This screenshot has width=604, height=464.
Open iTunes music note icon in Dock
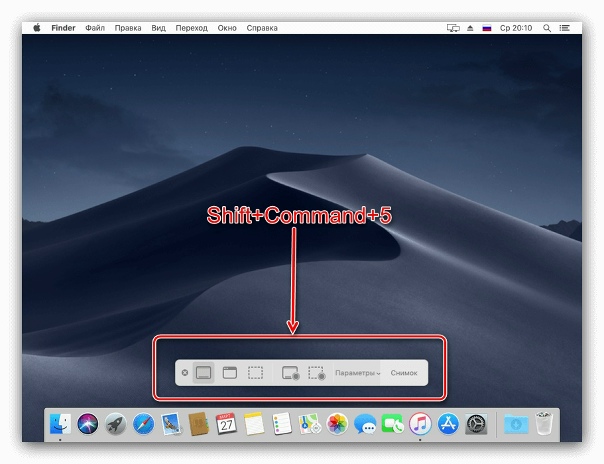click(420, 424)
